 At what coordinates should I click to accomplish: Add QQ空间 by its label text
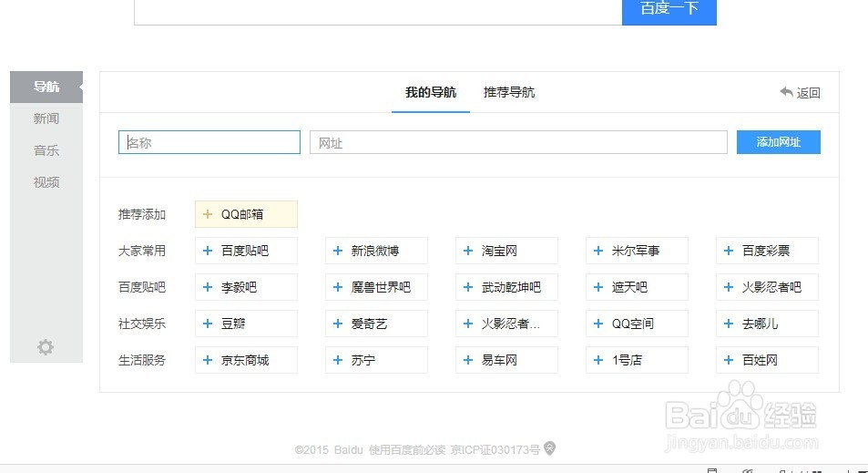click(x=633, y=324)
